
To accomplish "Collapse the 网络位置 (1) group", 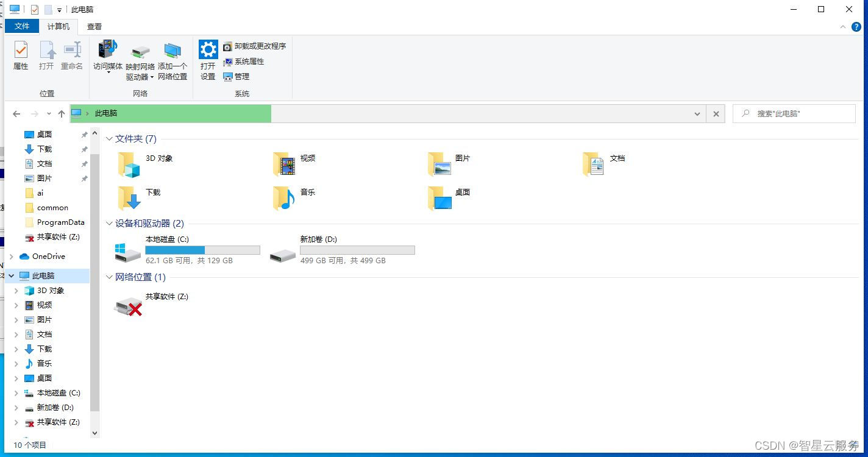I will click(110, 277).
